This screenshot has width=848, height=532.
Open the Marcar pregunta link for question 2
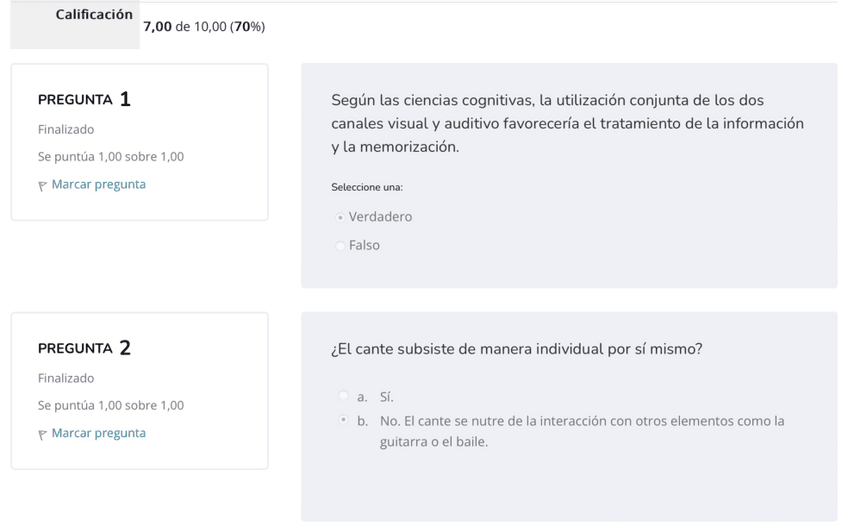[x=98, y=433]
